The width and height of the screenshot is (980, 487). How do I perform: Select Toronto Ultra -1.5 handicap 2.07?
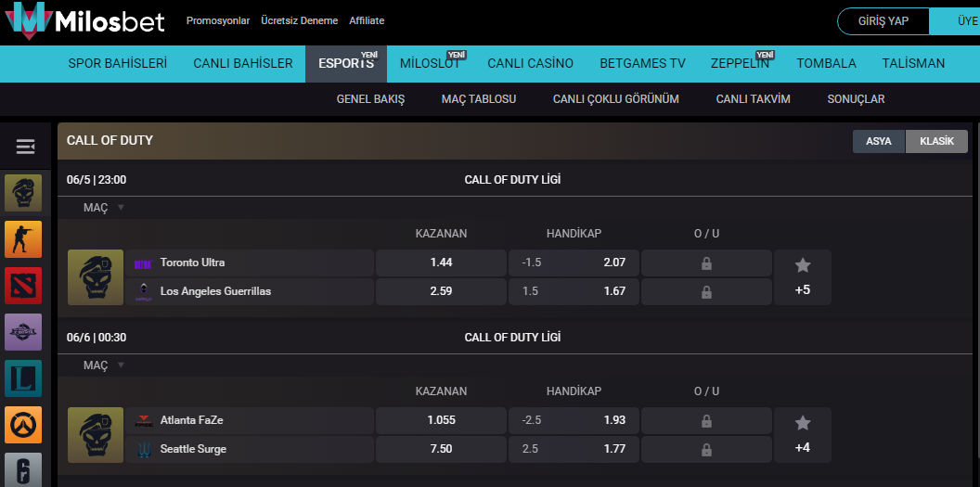click(574, 263)
